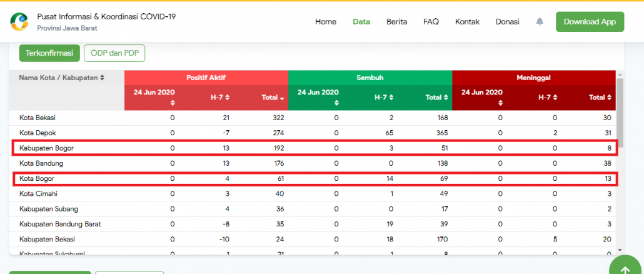Select the Kabupaten Subang row name
644x274 pixels.
(x=49, y=209)
